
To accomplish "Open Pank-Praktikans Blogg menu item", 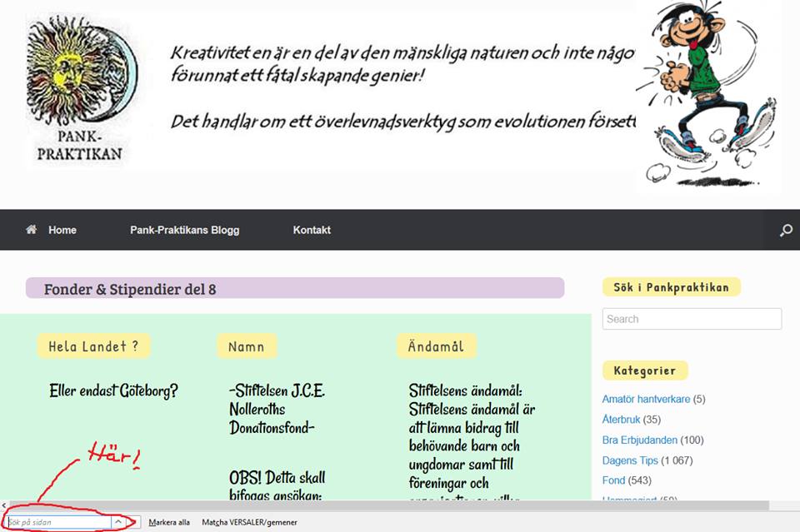I will [184, 230].
